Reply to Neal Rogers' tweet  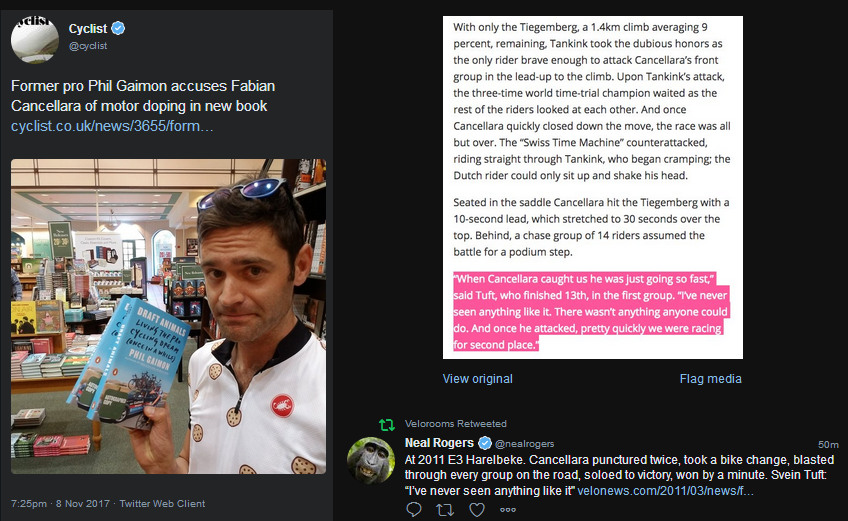(414, 510)
